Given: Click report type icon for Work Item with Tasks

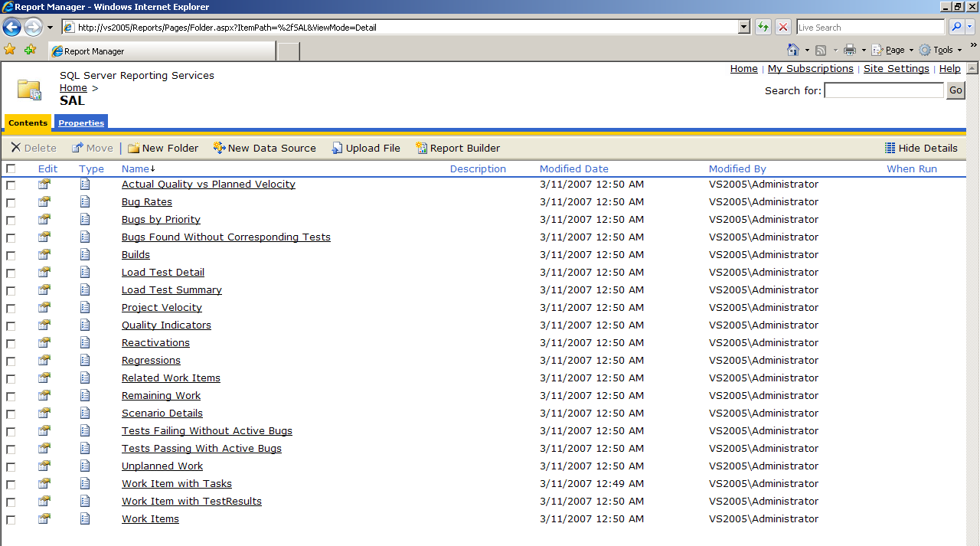Looking at the screenshot, I should click(85, 483).
